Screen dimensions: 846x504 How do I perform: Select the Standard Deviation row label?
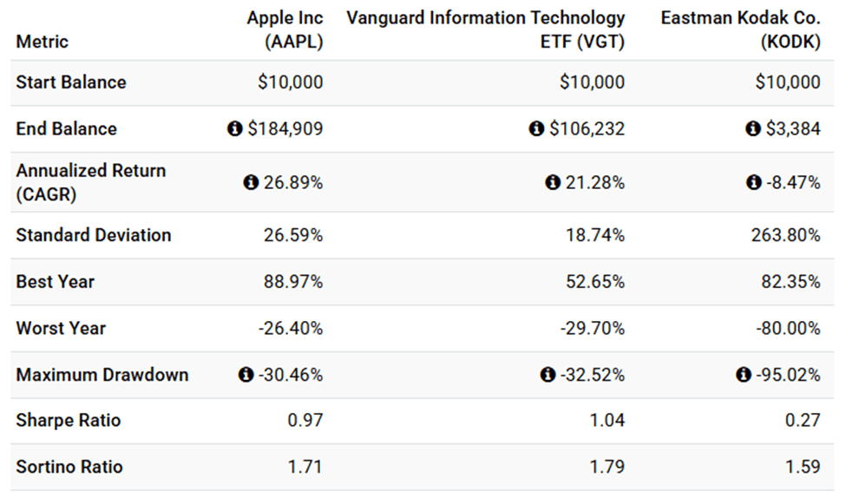(x=94, y=235)
